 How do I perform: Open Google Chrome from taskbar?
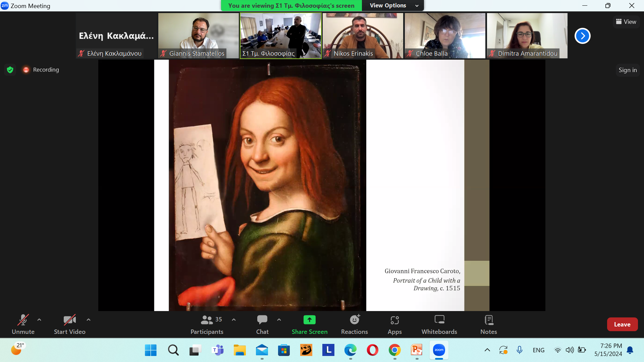tap(395, 350)
